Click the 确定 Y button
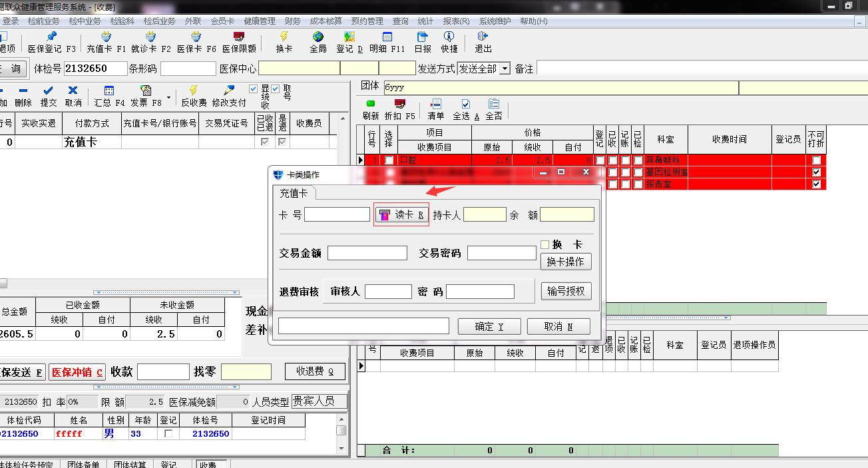 (489, 326)
